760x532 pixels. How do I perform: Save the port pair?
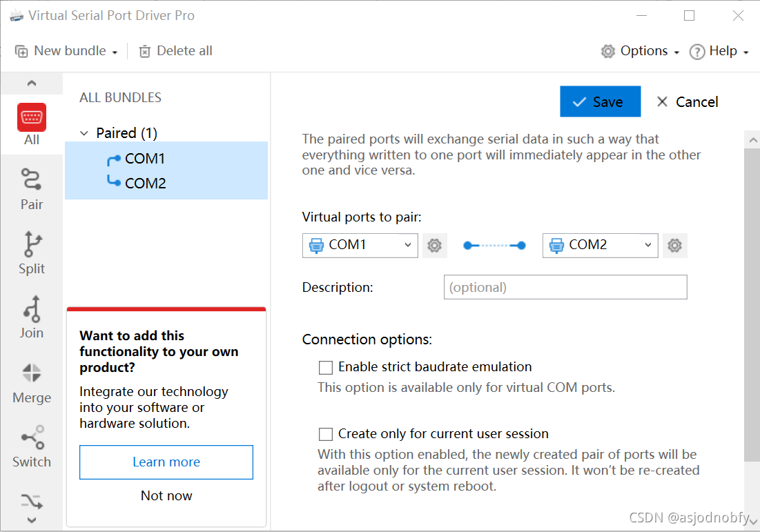click(600, 101)
